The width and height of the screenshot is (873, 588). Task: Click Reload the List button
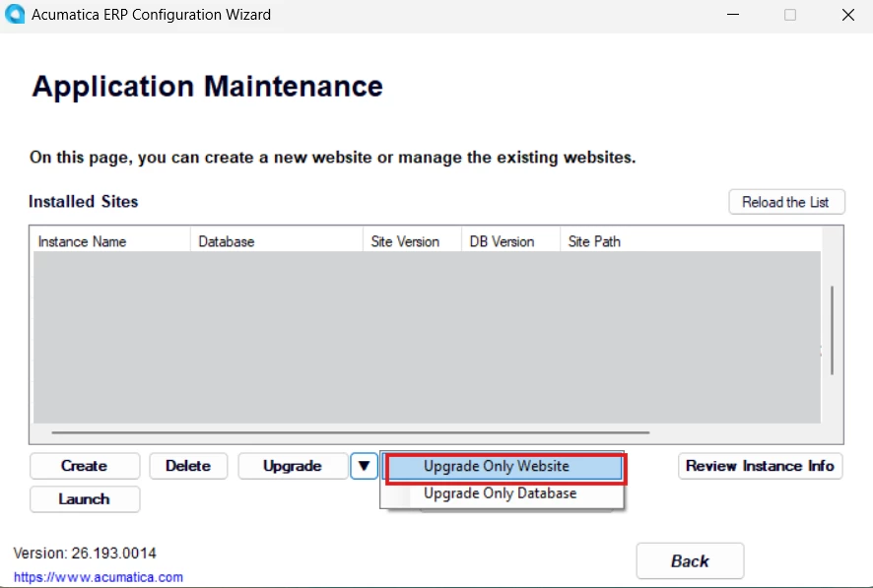point(786,202)
